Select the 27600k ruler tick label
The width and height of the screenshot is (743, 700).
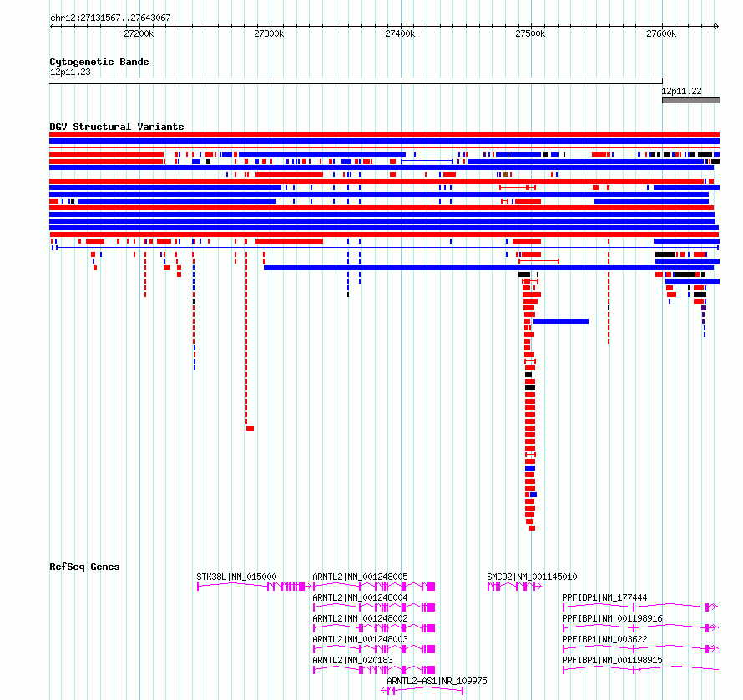[661, 33]
